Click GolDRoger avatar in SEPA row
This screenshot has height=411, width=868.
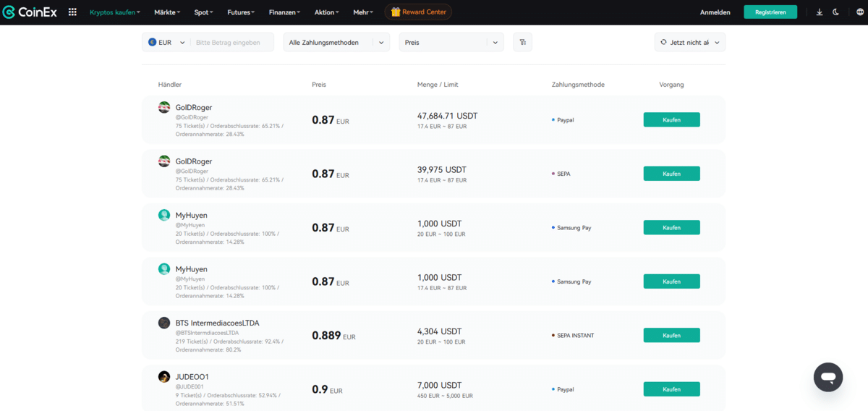pyautogui.click(x=164, y=161)
